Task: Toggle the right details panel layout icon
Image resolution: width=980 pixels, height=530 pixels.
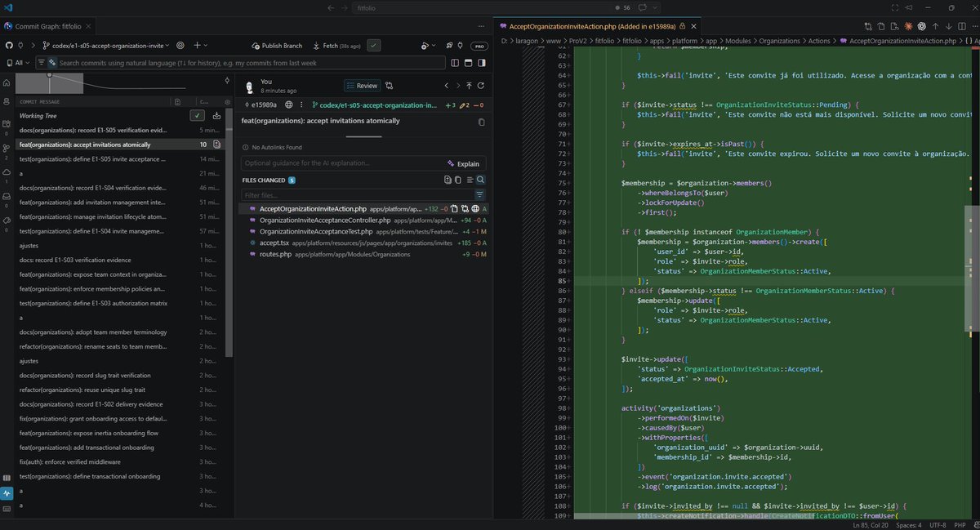Action: [483, 63]
